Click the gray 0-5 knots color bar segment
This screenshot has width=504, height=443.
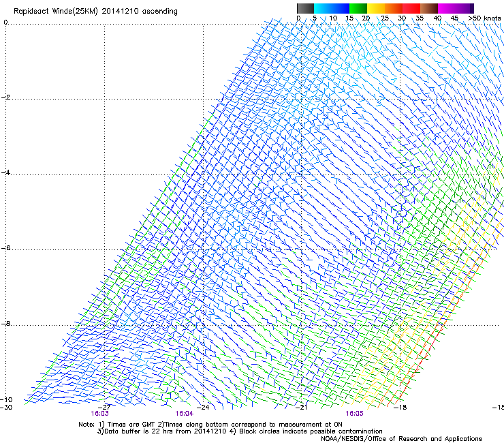[x=305, y=8]
